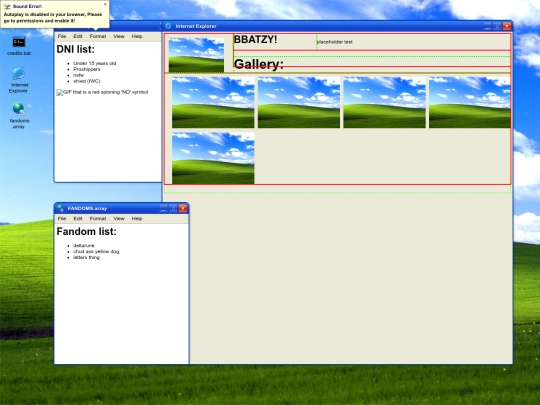The width and height of the screenshot is (540, 405).
Task: Close the Internet Explorer window
Action: (507, 26)
